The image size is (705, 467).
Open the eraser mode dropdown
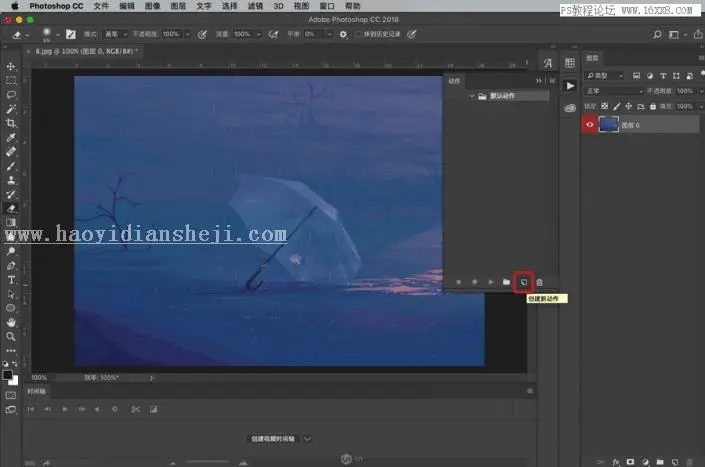pyautogui.click(x=116, y=34)
